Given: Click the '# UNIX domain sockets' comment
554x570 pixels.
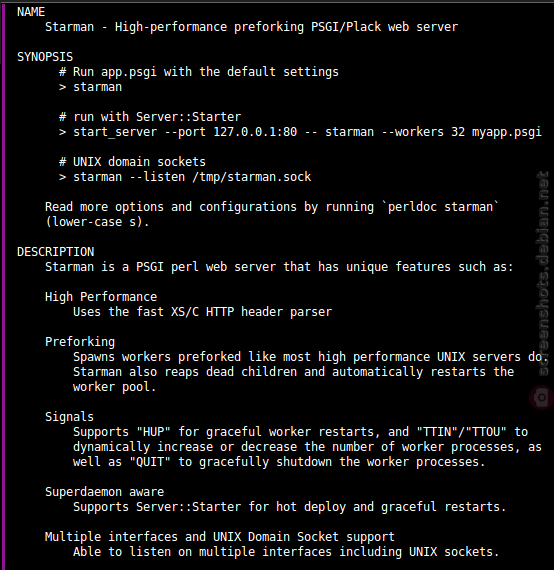Looking at the screenshot, I should click(x=132, y=162).
